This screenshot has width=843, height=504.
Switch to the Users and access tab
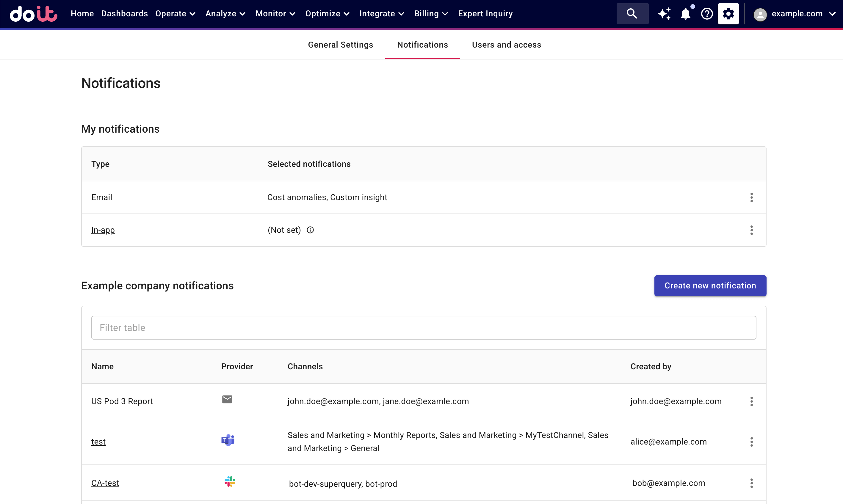click(x=506, y=45)
